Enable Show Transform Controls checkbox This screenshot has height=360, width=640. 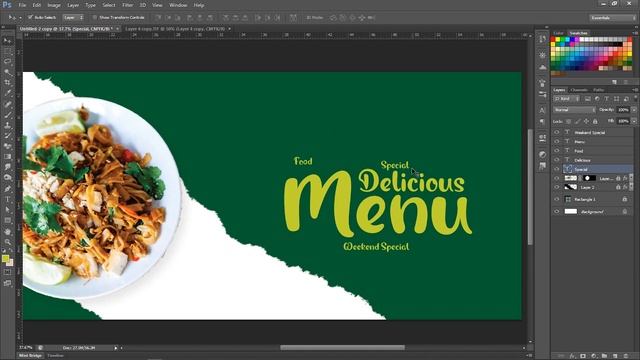(x=95, y=18)
